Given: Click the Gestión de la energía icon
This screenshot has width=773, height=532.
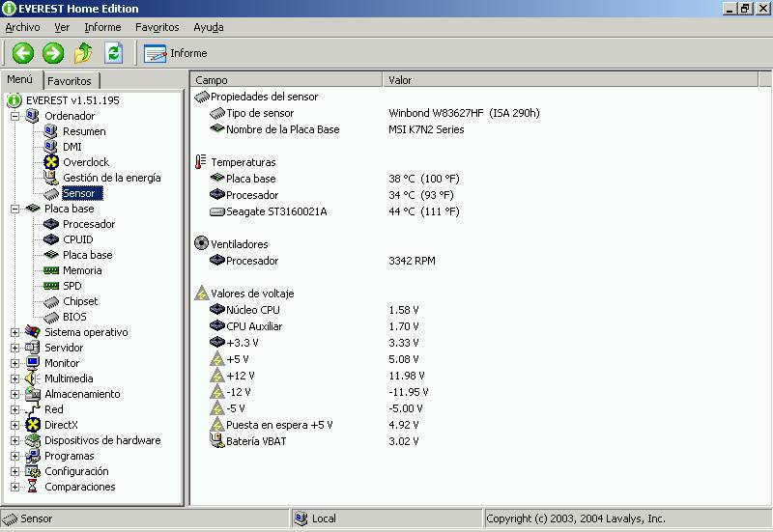Looking at the screenshot, I should [51, 178].
